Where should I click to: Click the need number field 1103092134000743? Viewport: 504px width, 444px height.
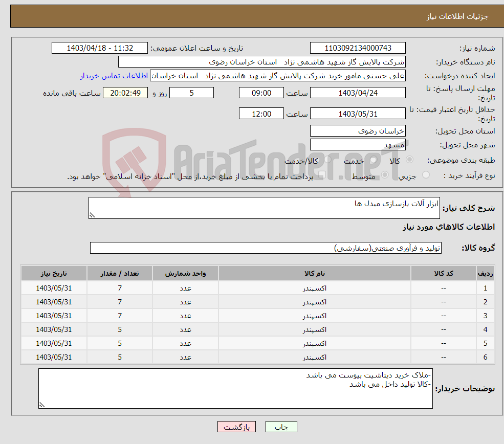click(x=358, y=48)
